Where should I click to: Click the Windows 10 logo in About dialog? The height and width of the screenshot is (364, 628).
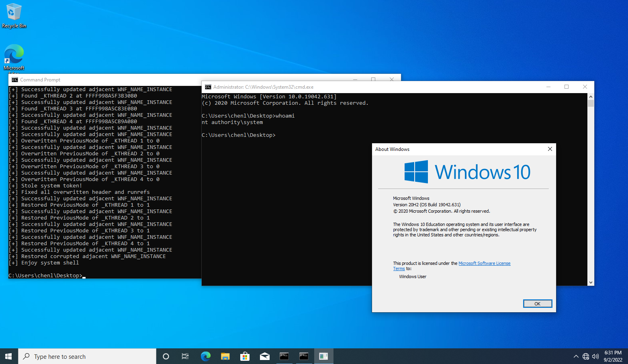pyautogui.click(x=467, y=172)
